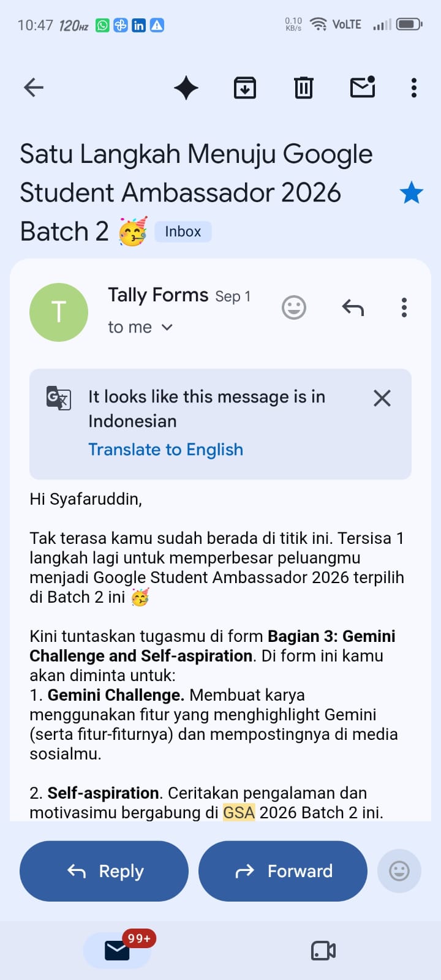The height and width of the screenshot is (980, 441).
Task: Go back using the left arrow
Action: coord(34,88)
